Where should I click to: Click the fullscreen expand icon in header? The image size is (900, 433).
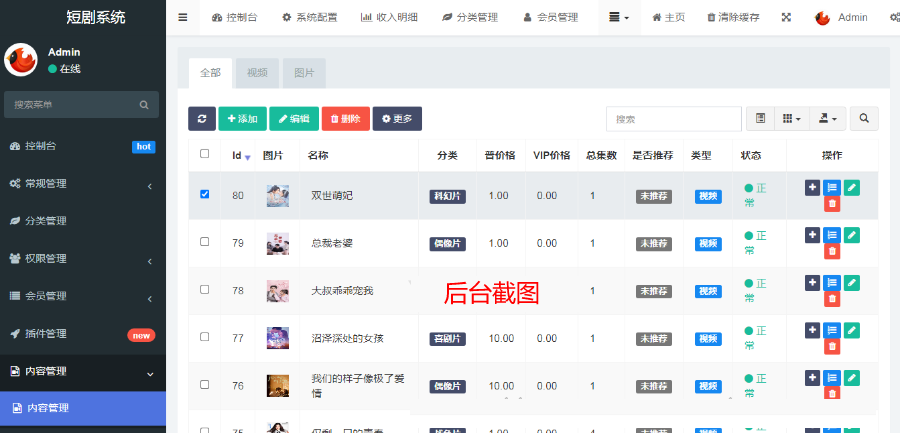786,18
